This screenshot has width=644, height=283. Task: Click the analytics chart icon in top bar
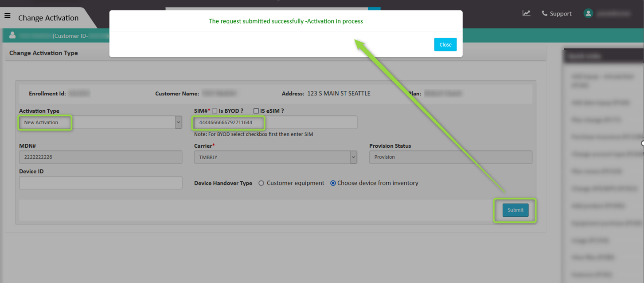[526, 13]
